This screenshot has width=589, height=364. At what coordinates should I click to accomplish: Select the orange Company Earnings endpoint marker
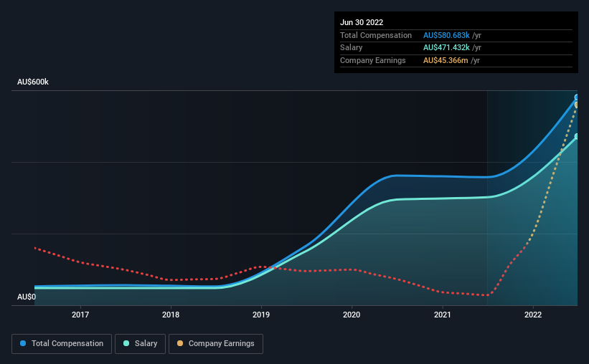click(x=576, y=105)
